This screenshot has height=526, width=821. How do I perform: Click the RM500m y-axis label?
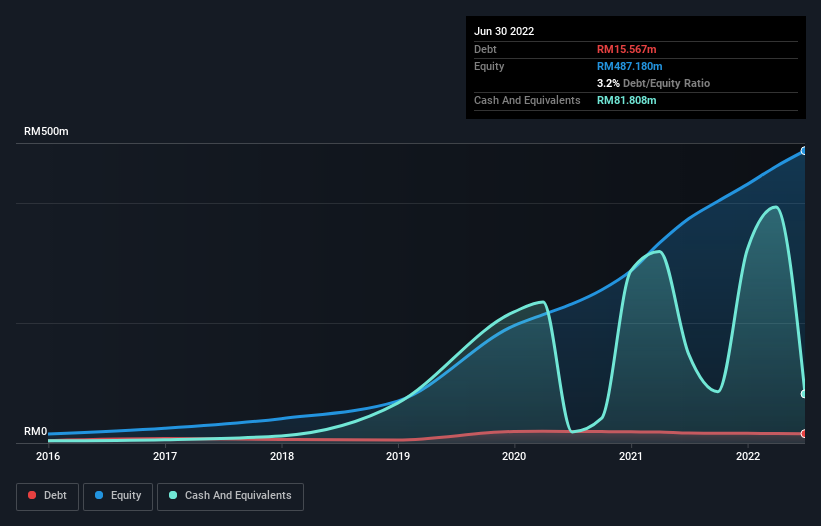[x=46, y=131]
